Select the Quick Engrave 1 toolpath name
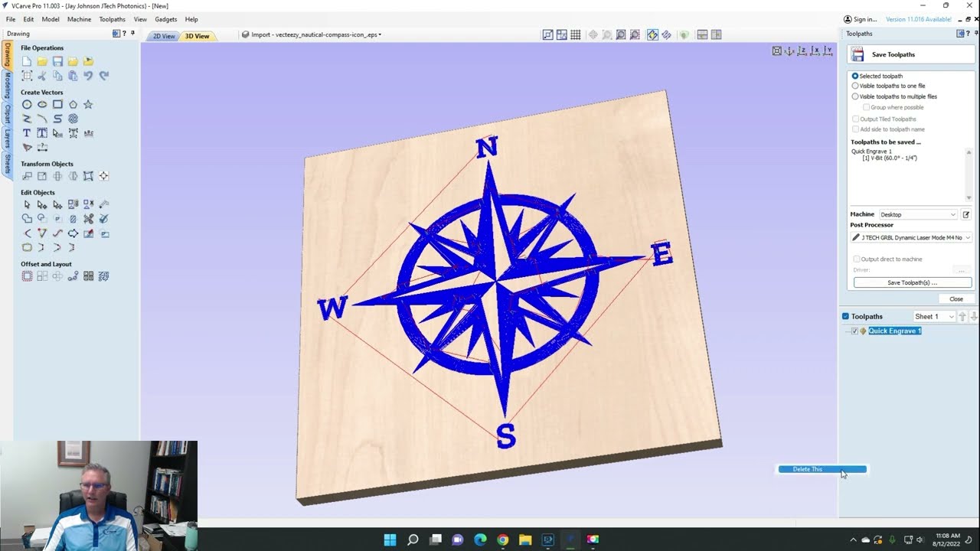This screenshot has width=980, height=551. coord(895,331)
